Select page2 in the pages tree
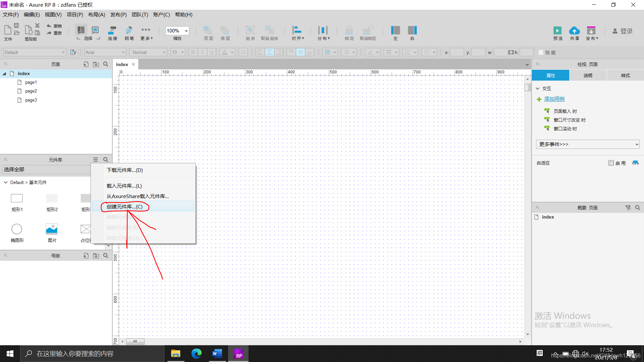Screen dimensions: 644x362 pos(31,91)
